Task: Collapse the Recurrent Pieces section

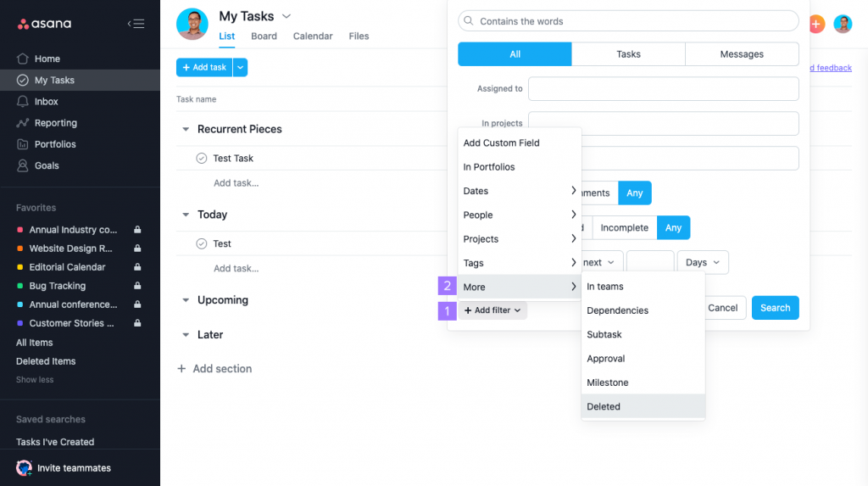Action: (x=186, y=130)
